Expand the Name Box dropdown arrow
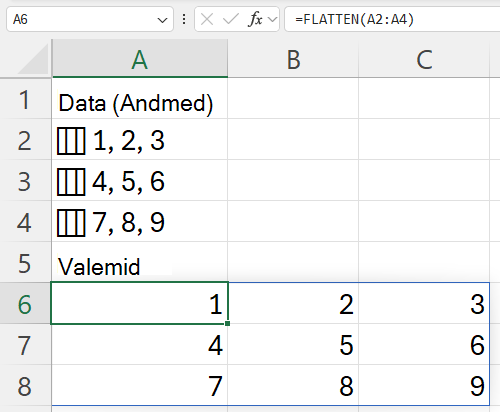This screenshot has width=500, height=412. [162, 20]
